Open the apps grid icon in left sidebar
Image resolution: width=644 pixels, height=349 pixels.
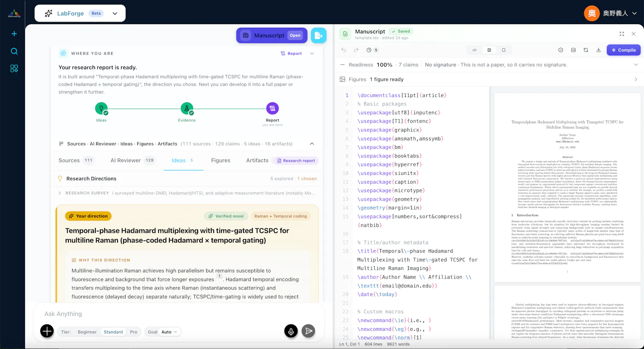(x=14, y=69)
